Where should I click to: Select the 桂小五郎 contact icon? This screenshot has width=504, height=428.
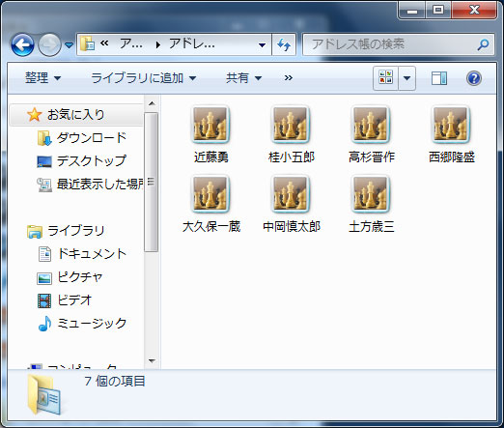click(x=291, y=125)
